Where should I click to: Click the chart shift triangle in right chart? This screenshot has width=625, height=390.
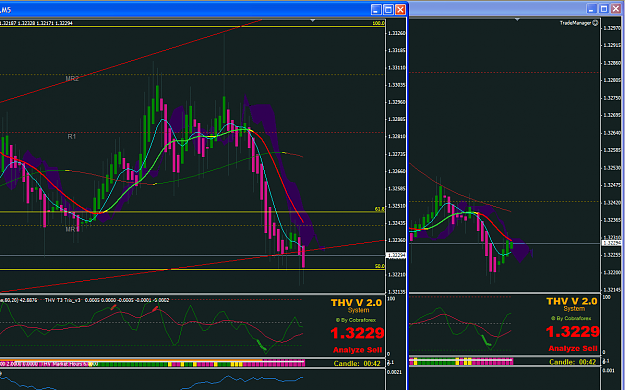tap(517, 20)
